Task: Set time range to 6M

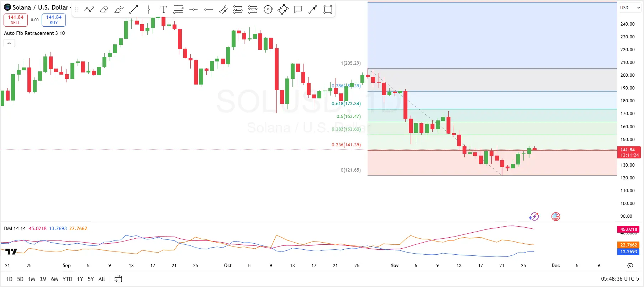Action: click(x=54, y=279)
